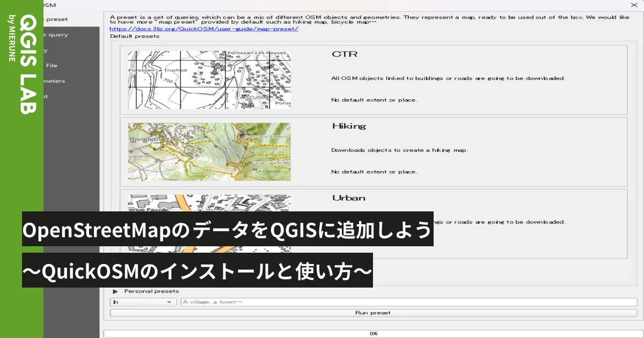Image resolution: width=644 pixels, height=338 pixels.
Task: Close the QuickOSM dialog
Action: click(634, 5)
